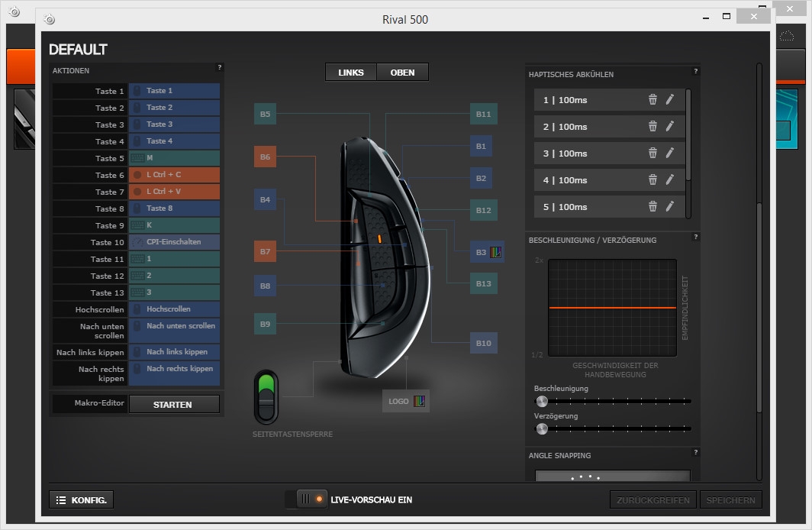This screenshot has width=812, height=530.
Task: Open the Taste 5 action assignment 'M'
Action: click(174, 158)
